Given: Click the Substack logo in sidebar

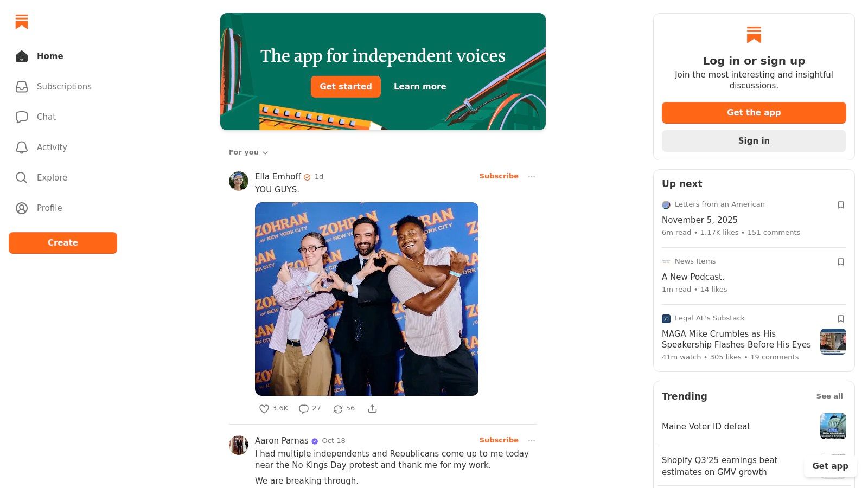Looking at the screenshot, I should click(x=22, y=22).
